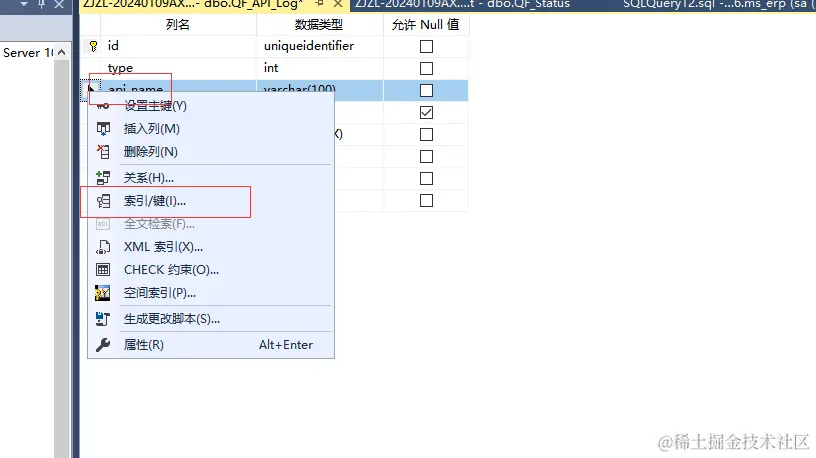This screenshot has height=458, width=816.
Task: Click the Server label in side panel
Action: (27, 53)
